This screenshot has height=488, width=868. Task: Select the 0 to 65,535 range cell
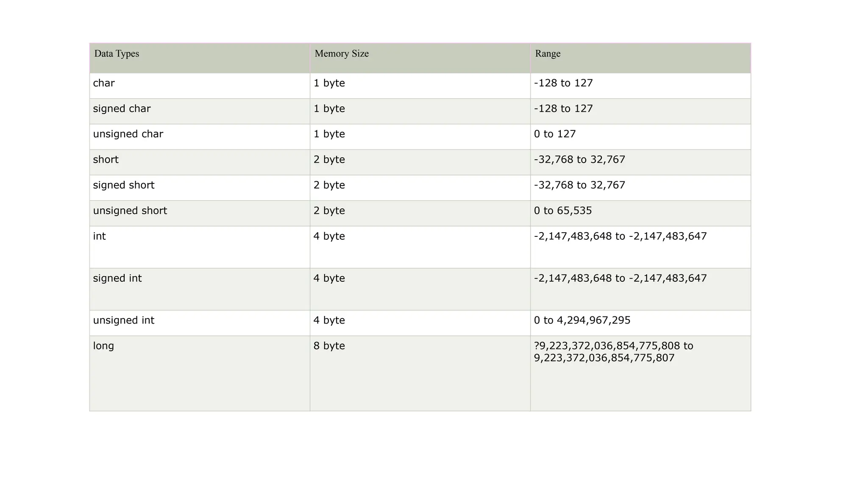563,211
